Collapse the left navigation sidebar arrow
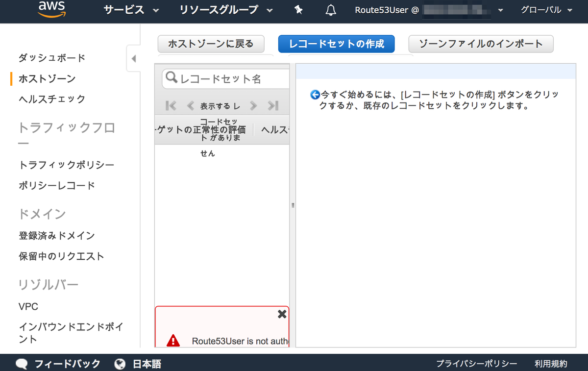The image size is (588, 371). point(133,59)
